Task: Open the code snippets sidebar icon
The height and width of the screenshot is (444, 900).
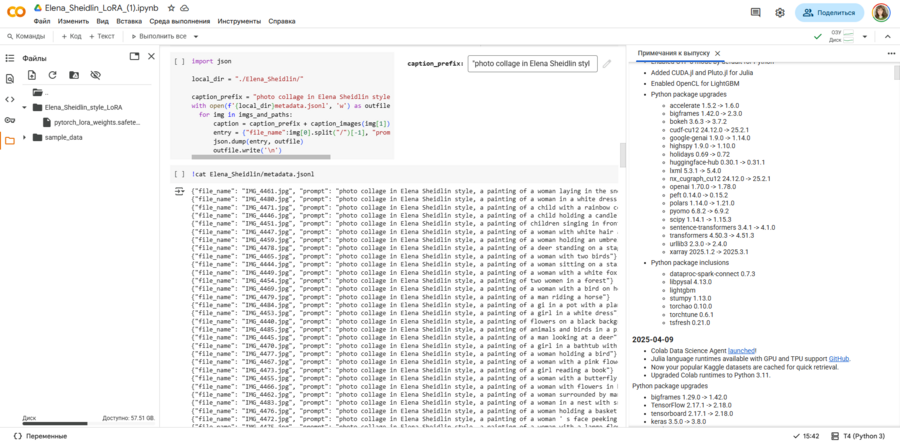Action: 10,99
